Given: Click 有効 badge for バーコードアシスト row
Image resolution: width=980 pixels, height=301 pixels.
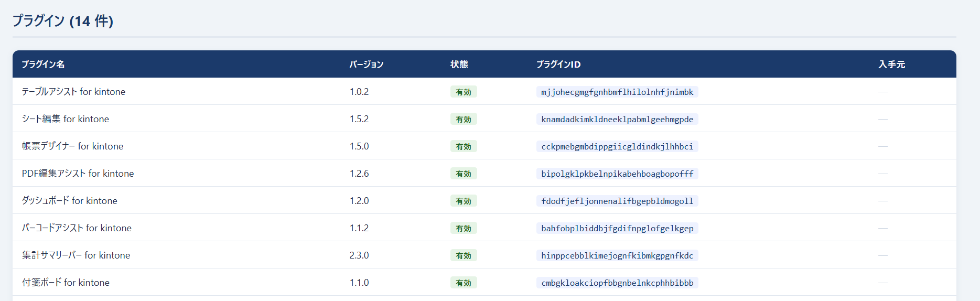Looking at the screenshot, I should [464, 228].
